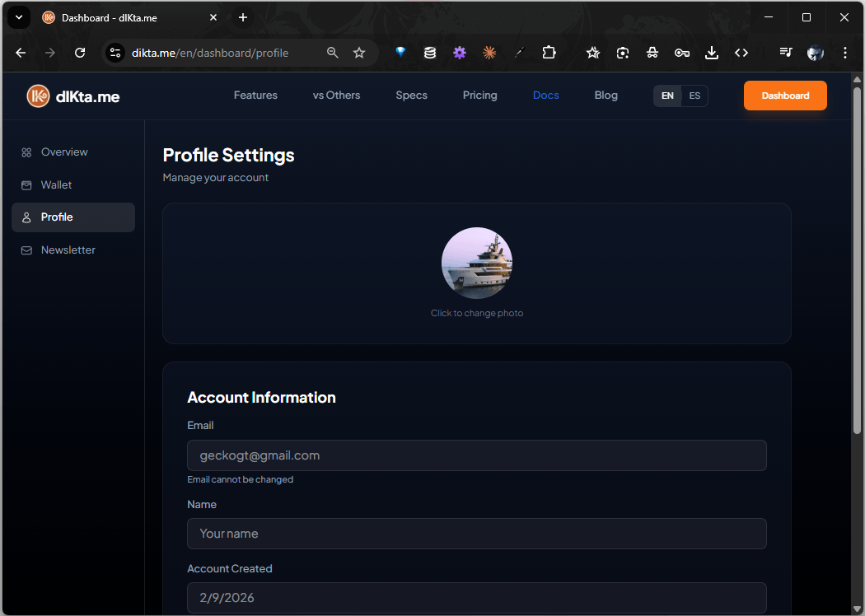Open the Chrome three-dot menu
This screenshot has width=865, height=616.
tap(845, 52)
